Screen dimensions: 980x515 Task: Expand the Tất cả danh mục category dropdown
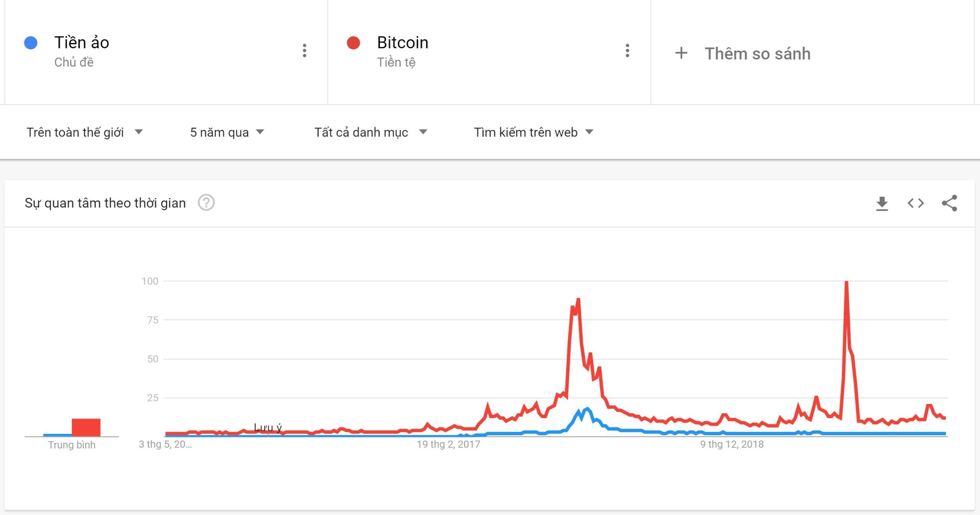click(x=370, y=132)
